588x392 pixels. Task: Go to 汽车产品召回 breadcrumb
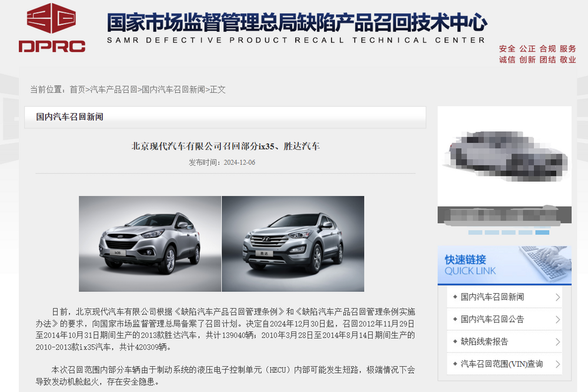click(113, 89)
